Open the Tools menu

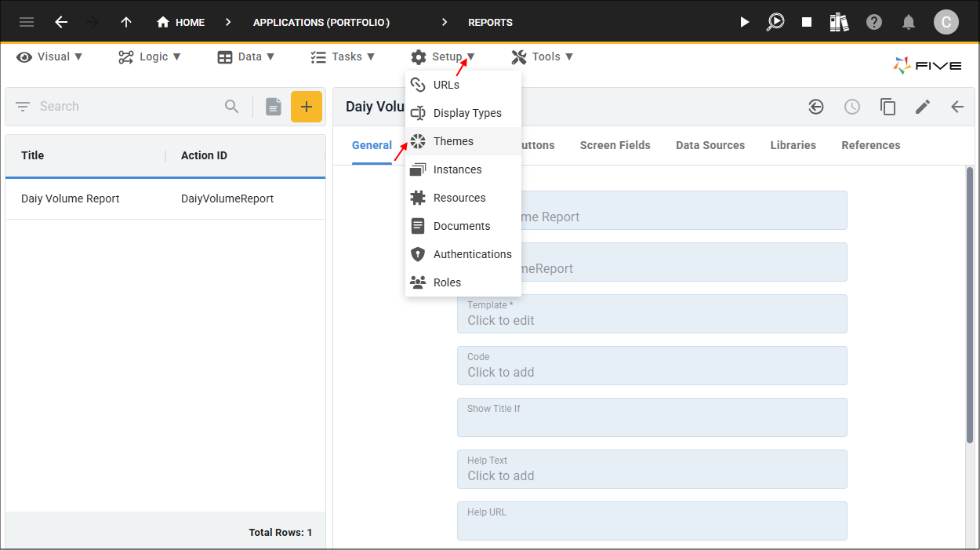click(x=543, y=56)
